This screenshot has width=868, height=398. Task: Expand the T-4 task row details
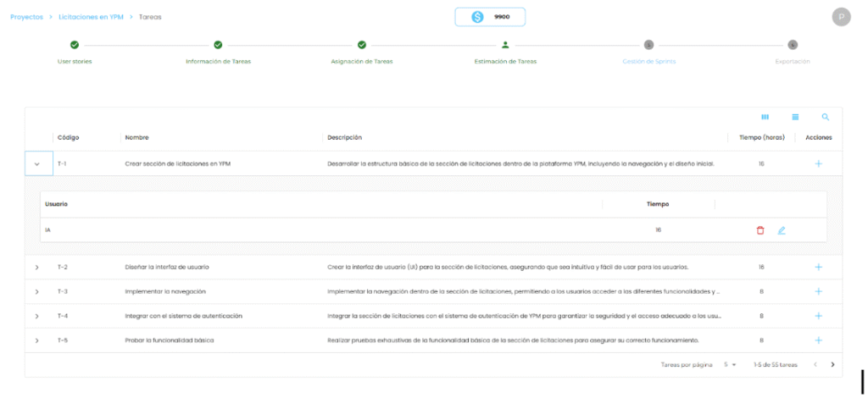pyautogui.click(x=37, y=316)
